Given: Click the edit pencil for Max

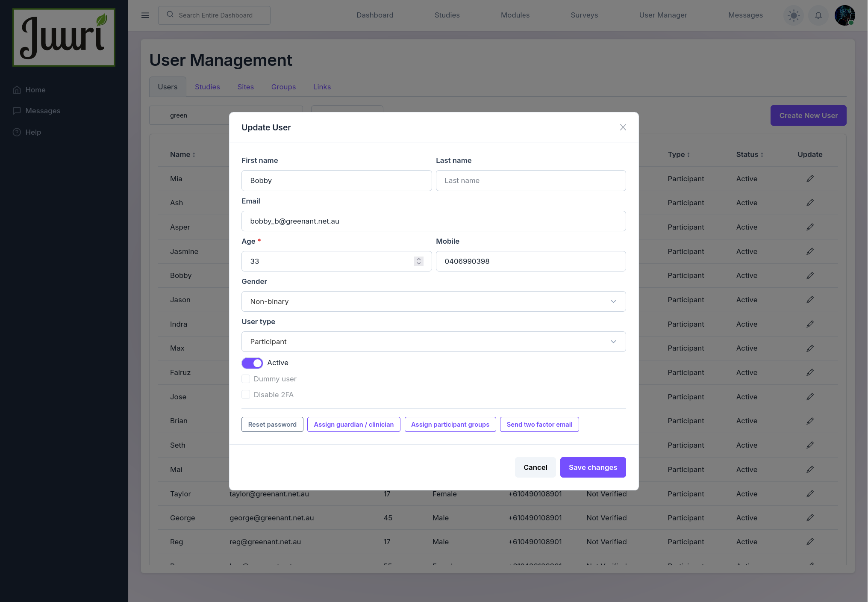Looking at the screenshot, I should [810, 348].
